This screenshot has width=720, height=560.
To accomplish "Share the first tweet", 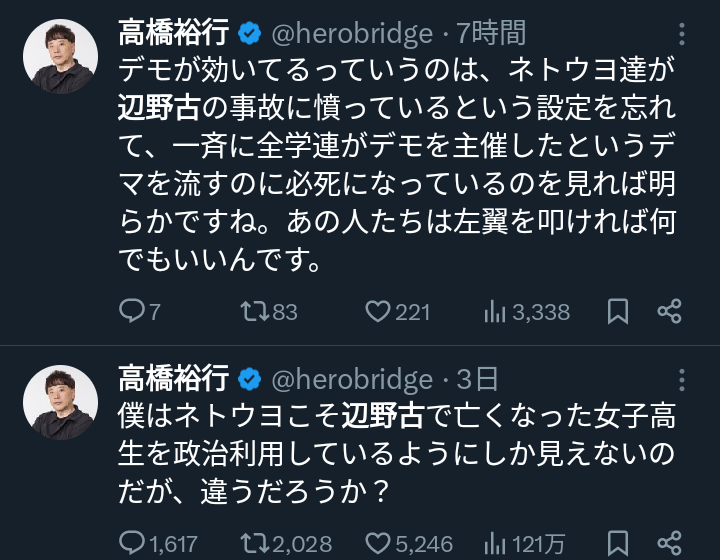I will pos(669,312).
